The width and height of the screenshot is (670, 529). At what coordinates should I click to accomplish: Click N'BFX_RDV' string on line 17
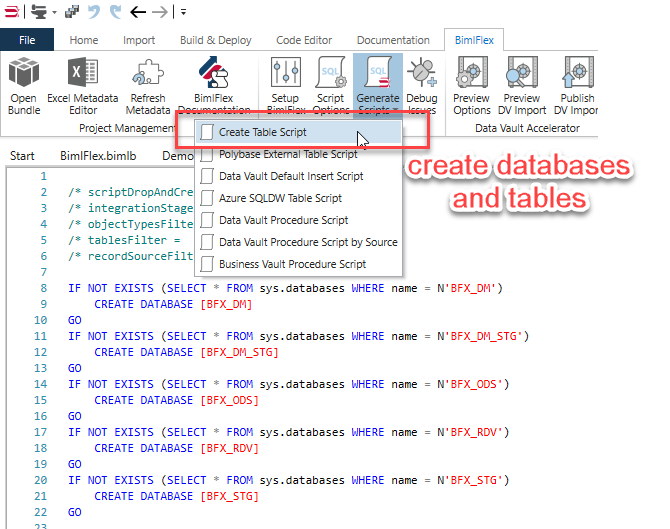coord(470,432)
